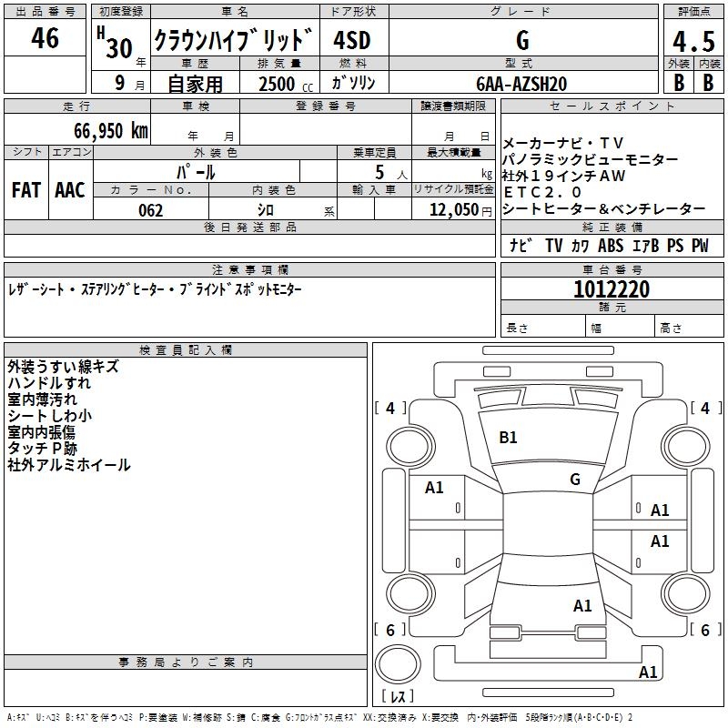The width and height of the screenshot is (728, 728).
Task: Click the lot number 46
Action: [x=45, y=38]
